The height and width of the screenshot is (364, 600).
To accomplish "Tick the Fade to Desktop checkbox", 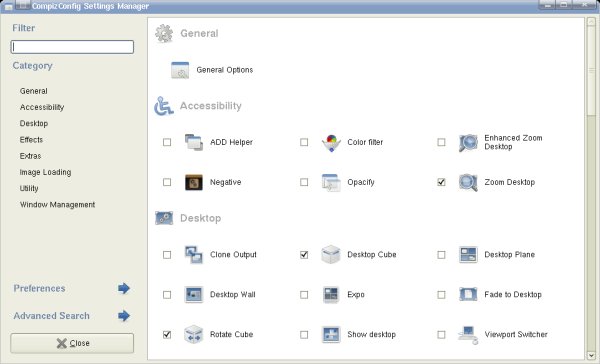I will (441, 295).
